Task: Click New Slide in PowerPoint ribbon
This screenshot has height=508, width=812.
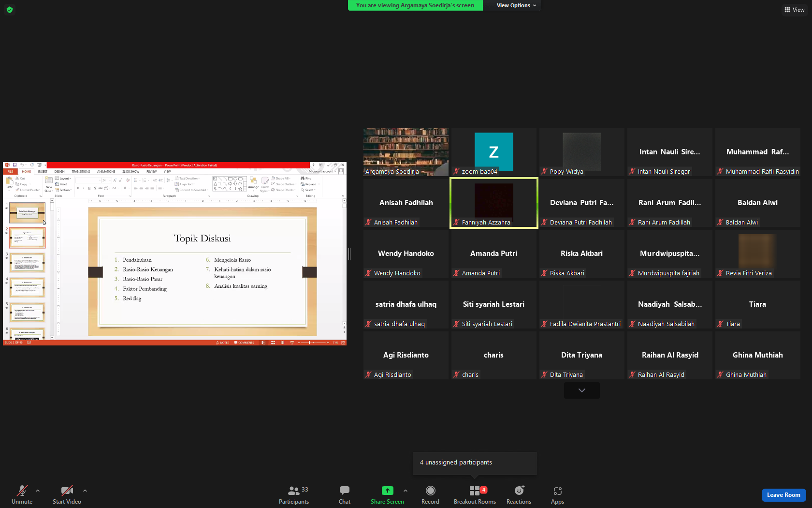Action: point(48,184)
